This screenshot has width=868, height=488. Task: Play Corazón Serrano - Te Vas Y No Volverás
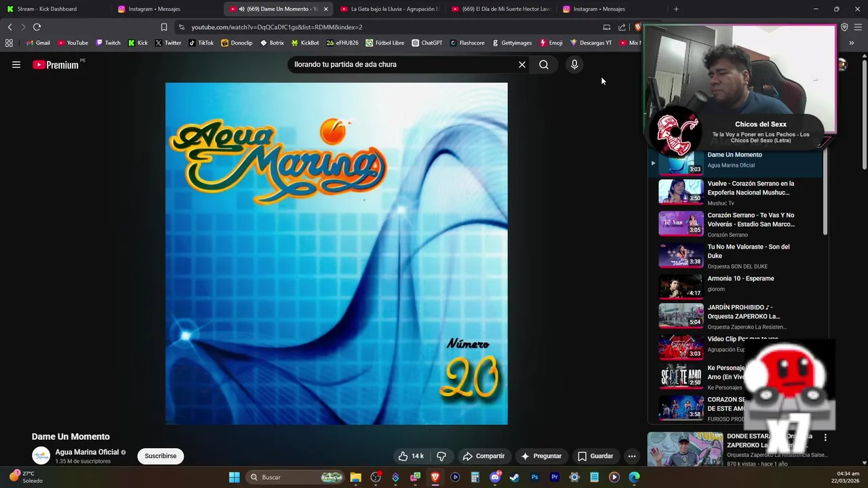(x=736, y=224)
